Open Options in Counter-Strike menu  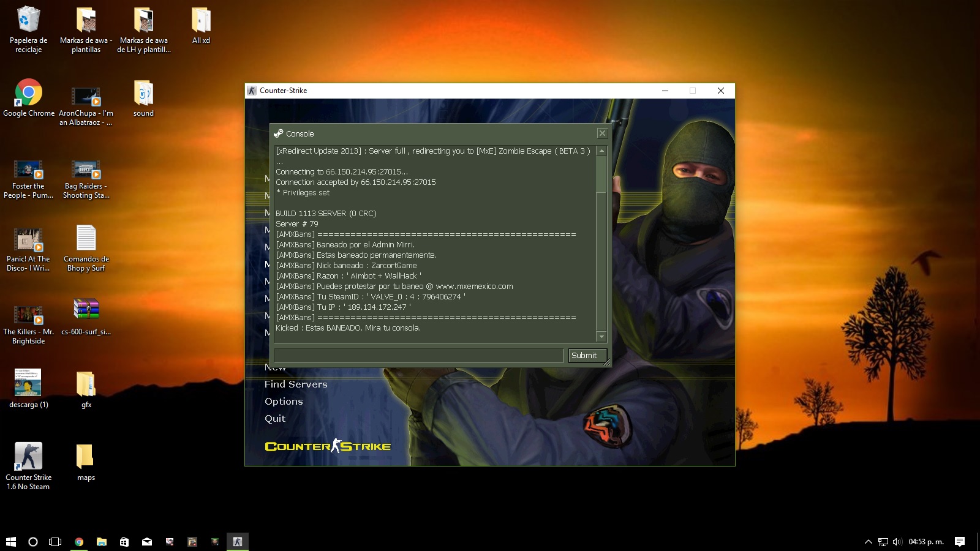pyautogui.click(x=284, y=401)
